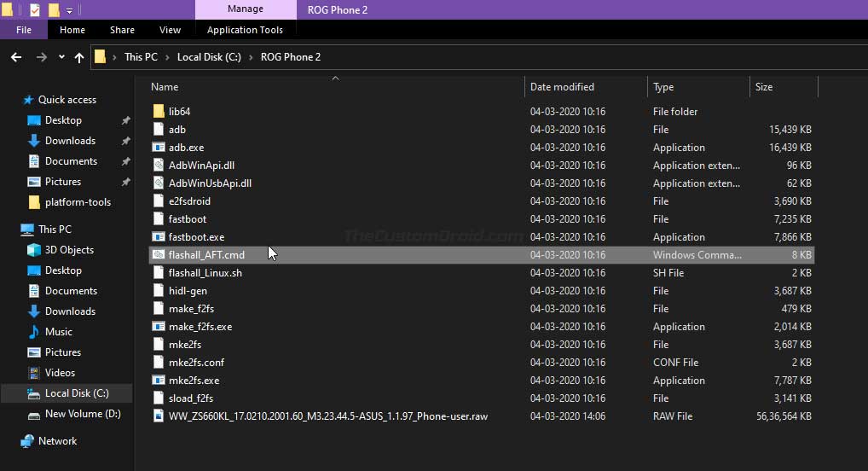Open the File menu
The width and height of the screenshot is (868, 471).
(x=24, y=30)
